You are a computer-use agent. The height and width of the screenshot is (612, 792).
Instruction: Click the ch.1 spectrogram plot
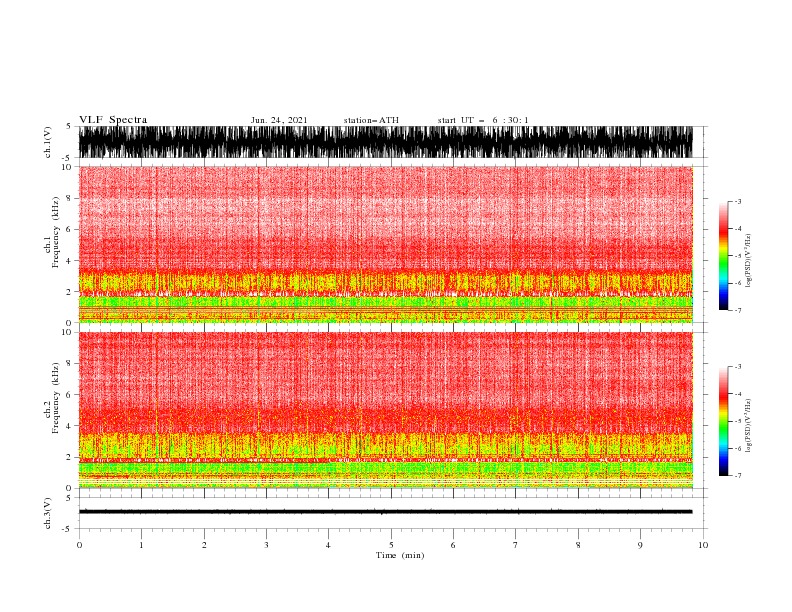(385, 244)
